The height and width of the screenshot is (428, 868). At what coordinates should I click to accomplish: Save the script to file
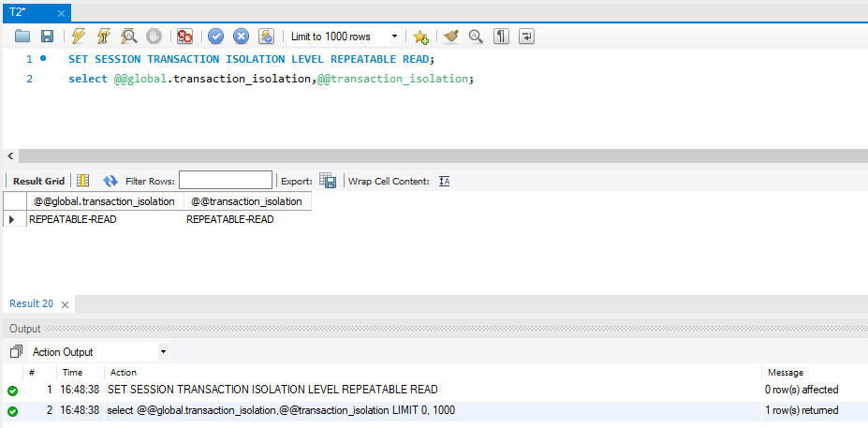coord(48,37)
